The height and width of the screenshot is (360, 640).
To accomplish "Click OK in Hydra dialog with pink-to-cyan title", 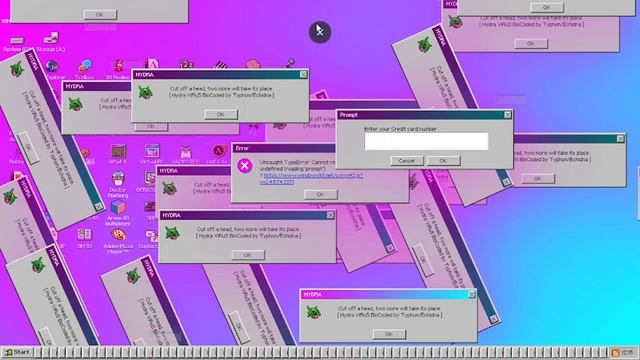I will coord(389,334).
